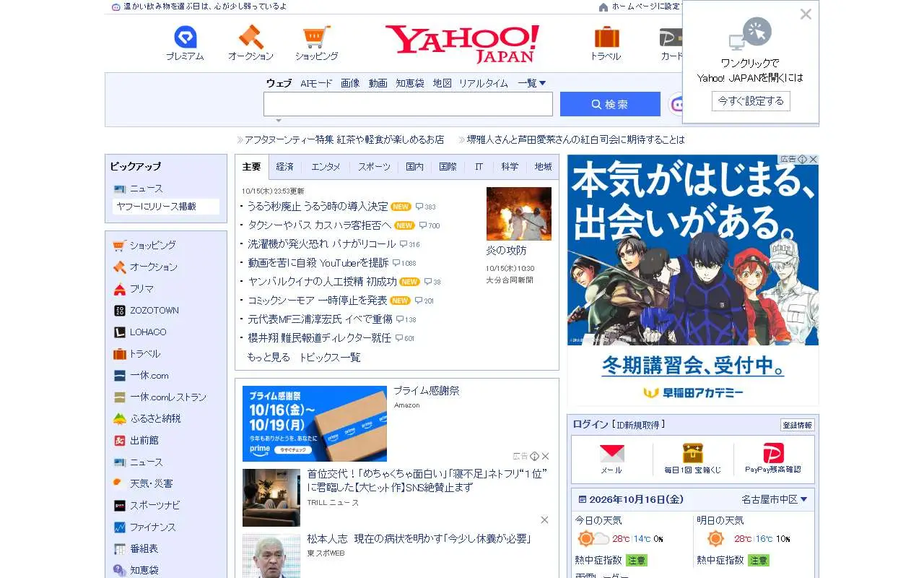
Task: Open 一休.comレストラン in the sidebar
Action: click(x=167, y=397)
